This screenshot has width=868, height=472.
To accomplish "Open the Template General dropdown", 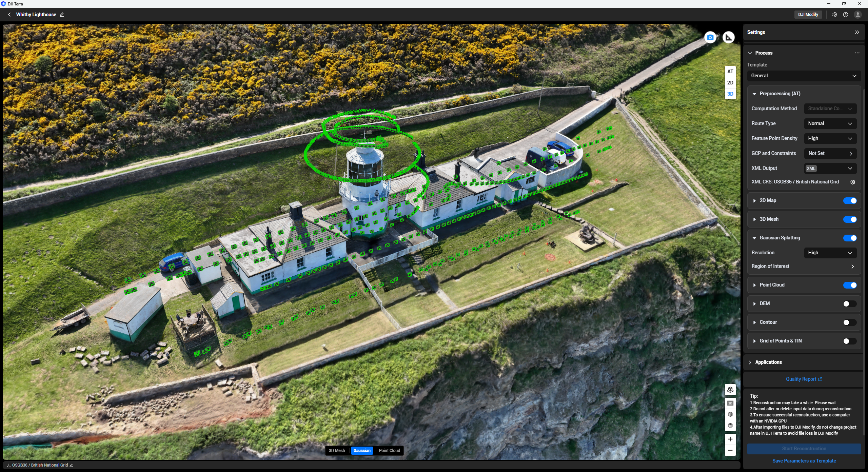I will pyautogui.click(x=804, y=76).
